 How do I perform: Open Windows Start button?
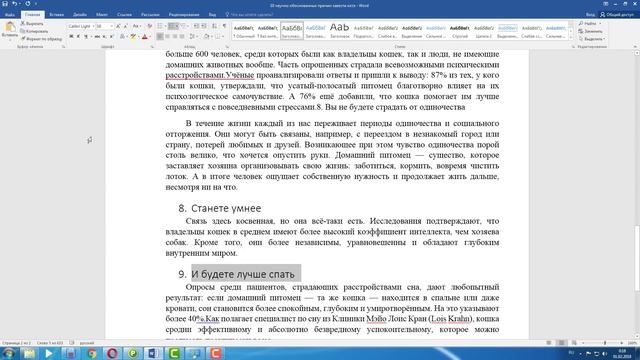(8, 353)
